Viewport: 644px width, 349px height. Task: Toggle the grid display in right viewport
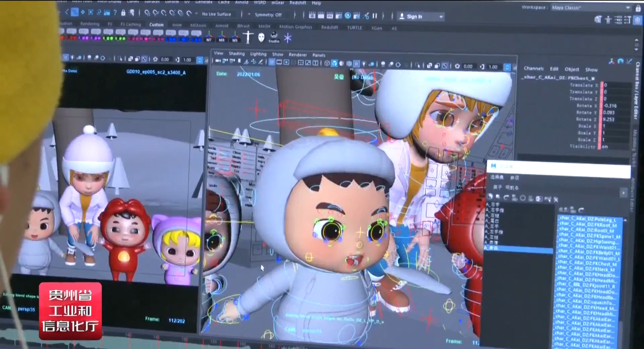(272, 62)
